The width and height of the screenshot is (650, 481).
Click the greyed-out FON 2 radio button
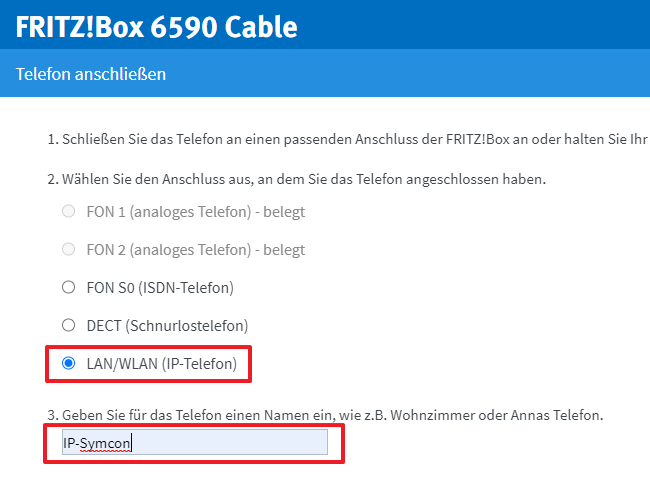pos(68,250)
